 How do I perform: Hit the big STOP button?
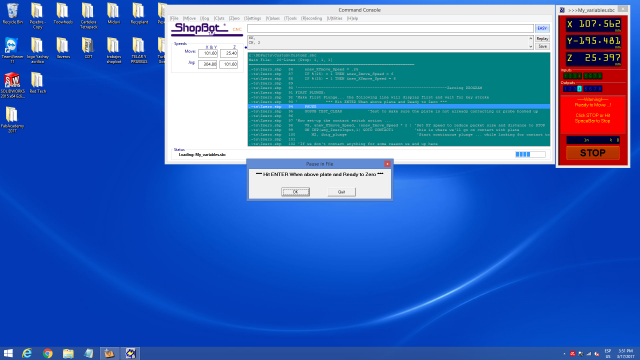point(593,153)
